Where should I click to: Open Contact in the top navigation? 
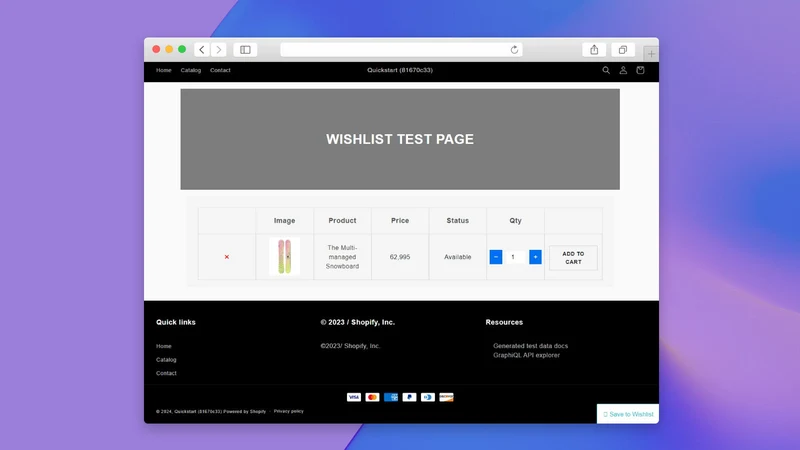pos(220,70)
